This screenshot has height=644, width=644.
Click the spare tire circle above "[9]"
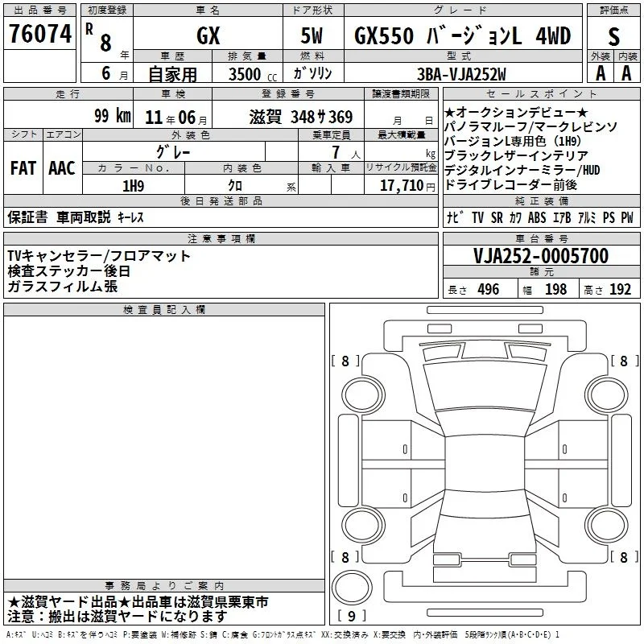coord(352,588)
